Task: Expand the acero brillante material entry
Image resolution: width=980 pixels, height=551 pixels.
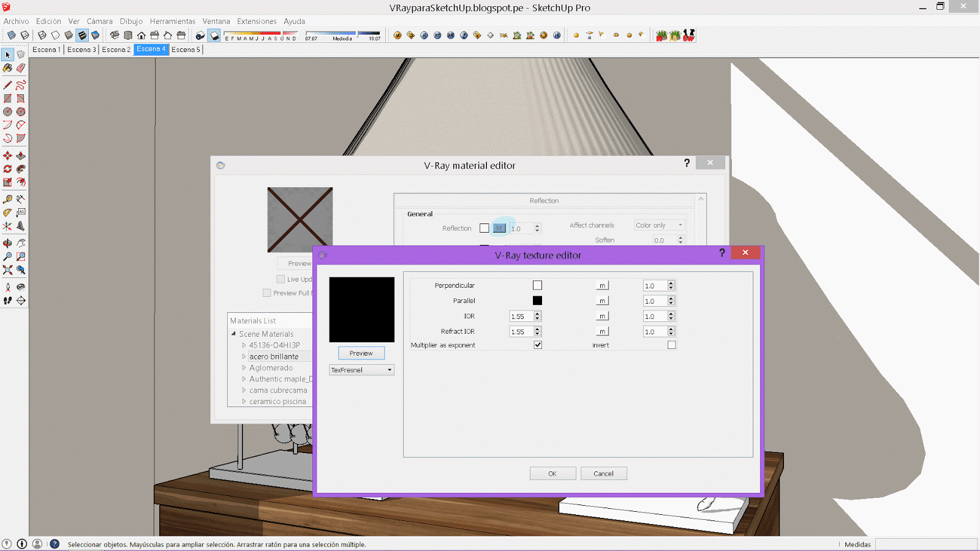Action: coord(244,356)
